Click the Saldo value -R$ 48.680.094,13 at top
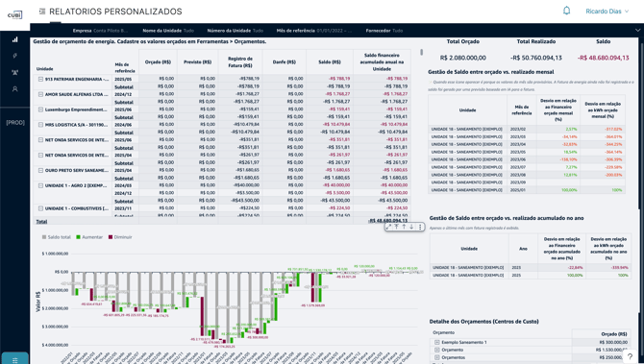644x364 pixels. (603, 58)
